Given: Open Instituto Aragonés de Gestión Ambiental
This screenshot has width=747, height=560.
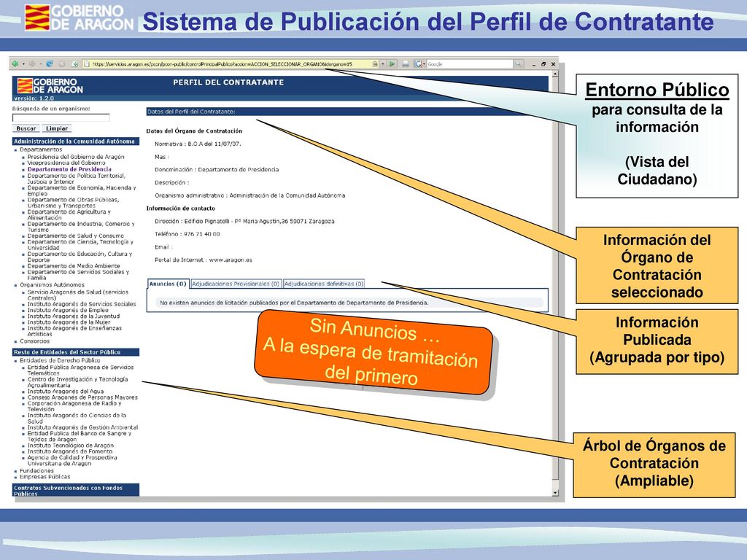Looking at the screenshot, I should point(82,427).
